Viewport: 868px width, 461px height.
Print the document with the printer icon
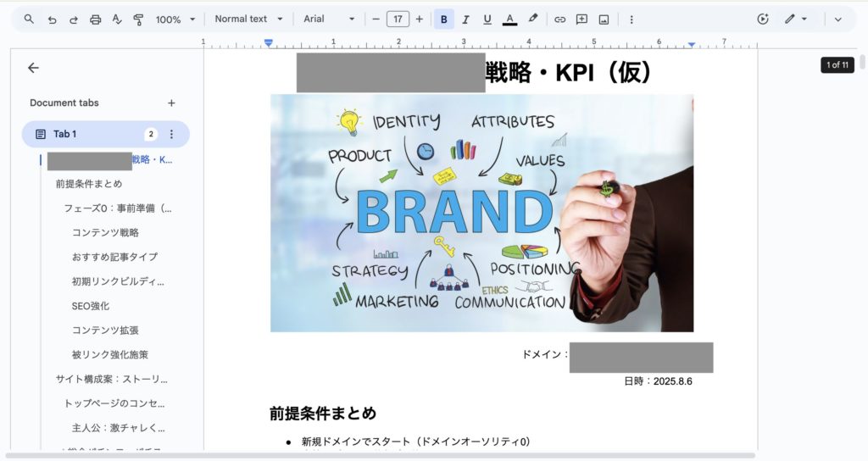(x=95, y=19)
